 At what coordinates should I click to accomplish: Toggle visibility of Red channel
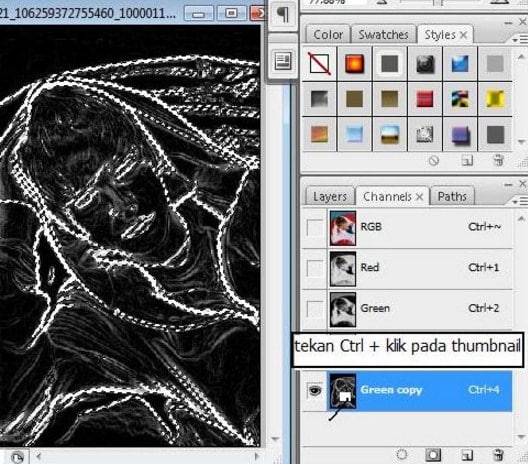click(315, 268)
